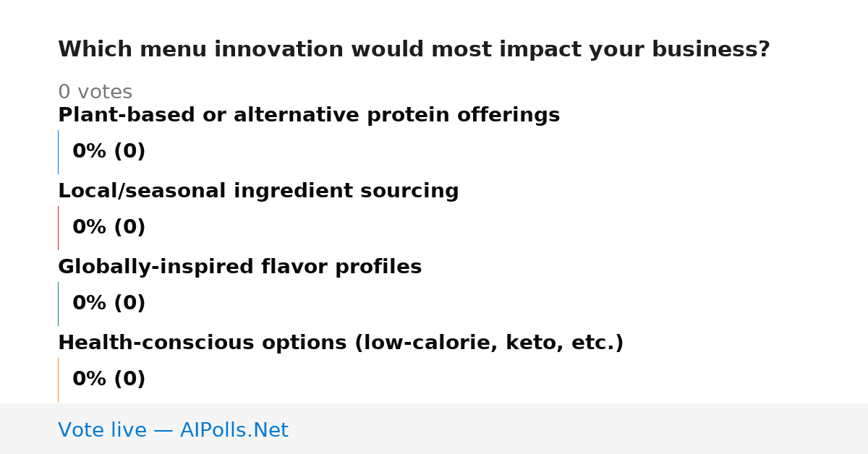Select Health-conscious options (low-calorie, keto, etc.)
Image resolution: width=868 pixels, height=454 pixels.
pos(341,343)
